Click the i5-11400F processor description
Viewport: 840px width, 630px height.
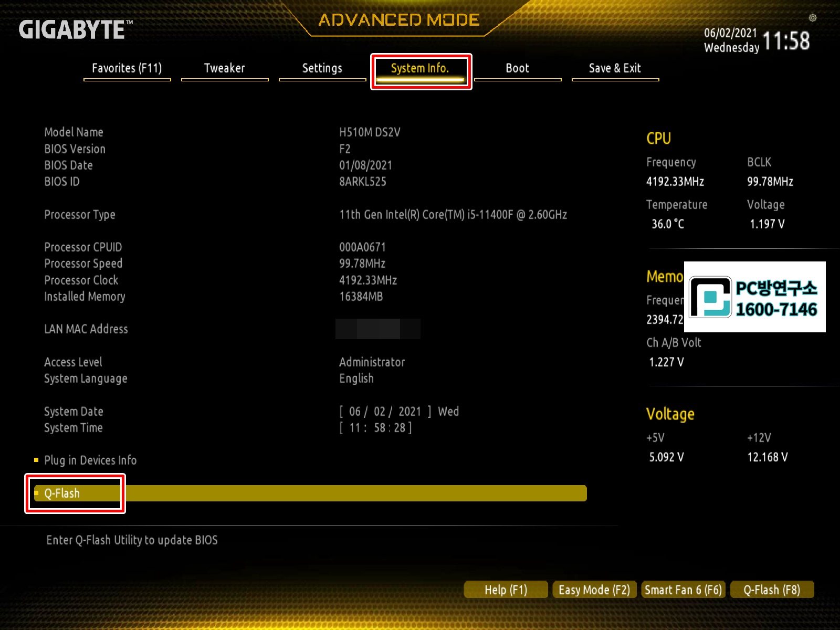click(x=453, y=215)
